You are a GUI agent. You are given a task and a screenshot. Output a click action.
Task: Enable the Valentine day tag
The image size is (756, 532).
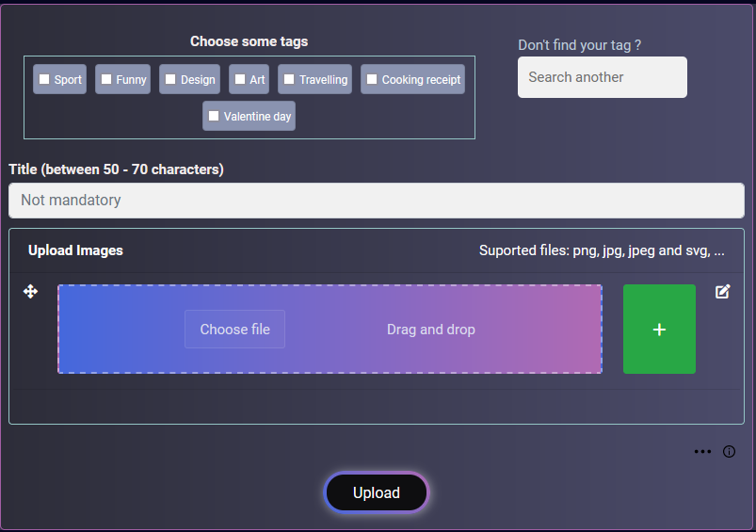(x=214, y=116)
